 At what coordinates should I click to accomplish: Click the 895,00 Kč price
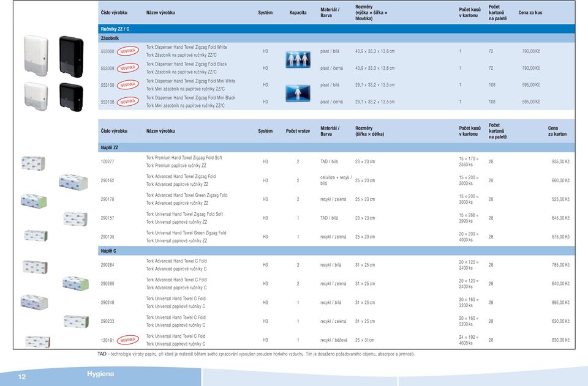[560, 302]
